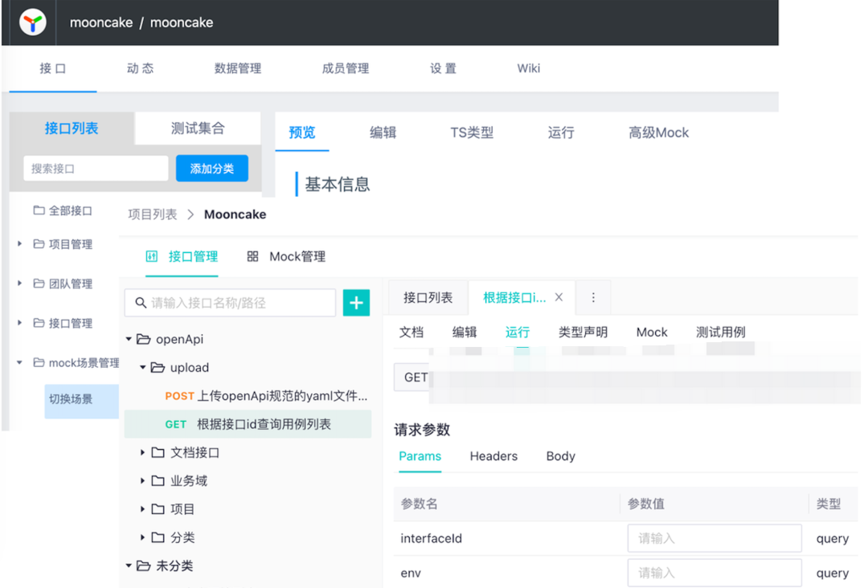Screen dimensions: 868x588
Task: Close the 根据接口i... tab
Action: tap(559, 297)
